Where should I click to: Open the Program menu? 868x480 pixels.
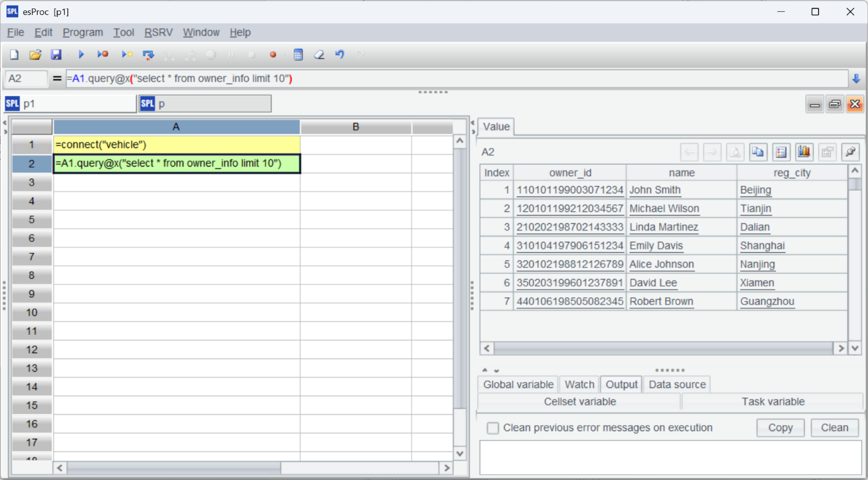point(83,33)
